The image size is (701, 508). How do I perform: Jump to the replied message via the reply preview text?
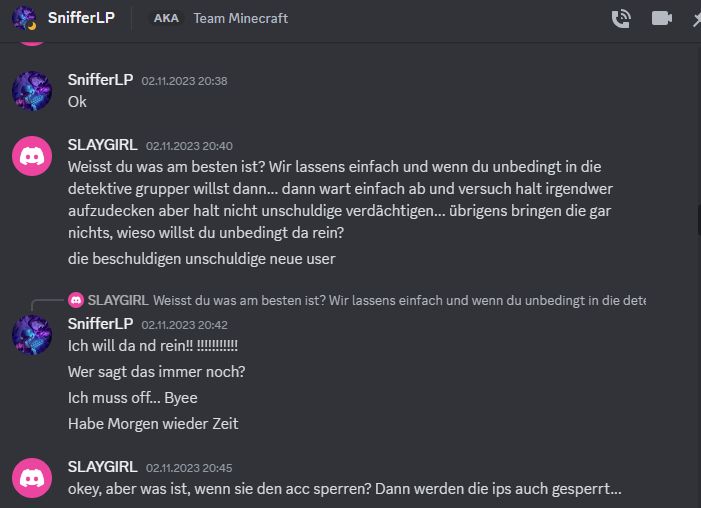click(x=400, y=300)
